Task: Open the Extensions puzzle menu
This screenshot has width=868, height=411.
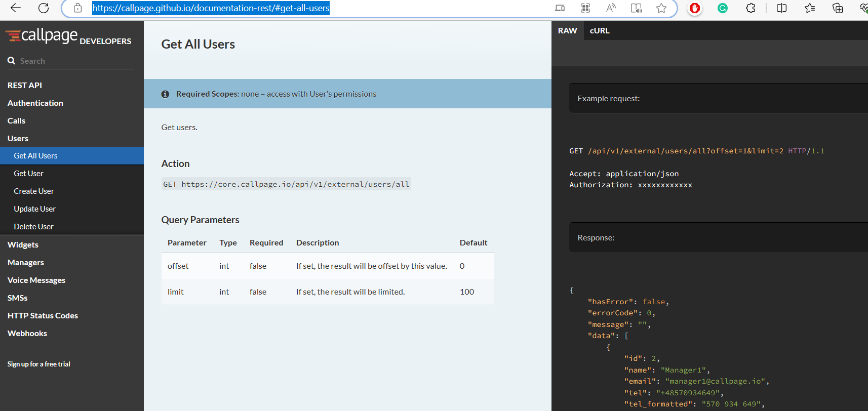Action: [x=751, y=8]
